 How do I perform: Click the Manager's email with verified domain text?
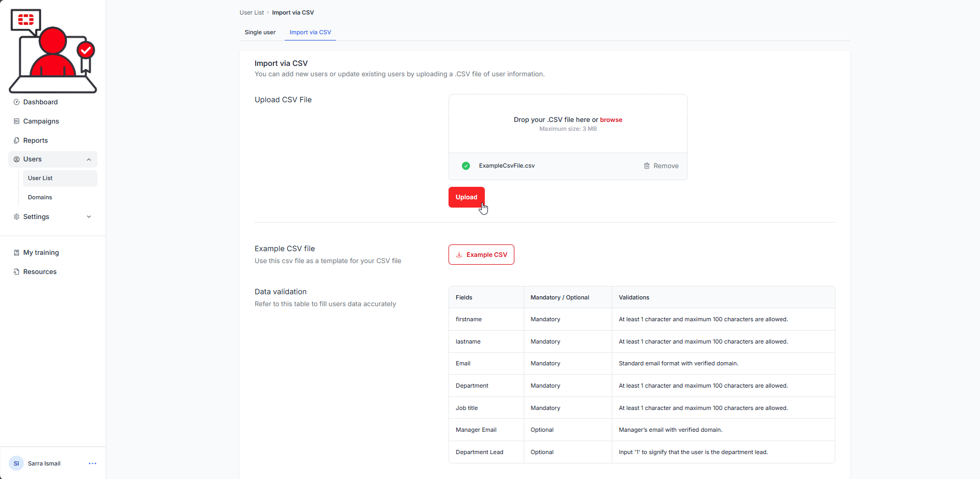pyautogui.click(x=670, y=430)
